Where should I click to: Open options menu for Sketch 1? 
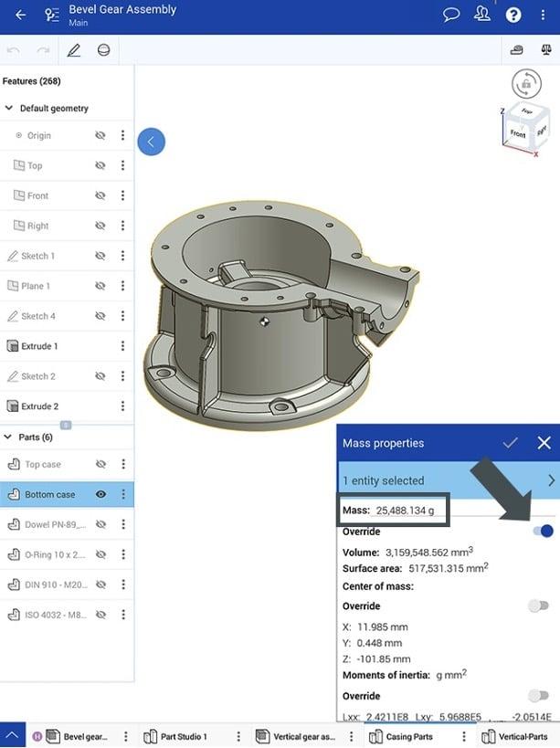pos(122,256)
